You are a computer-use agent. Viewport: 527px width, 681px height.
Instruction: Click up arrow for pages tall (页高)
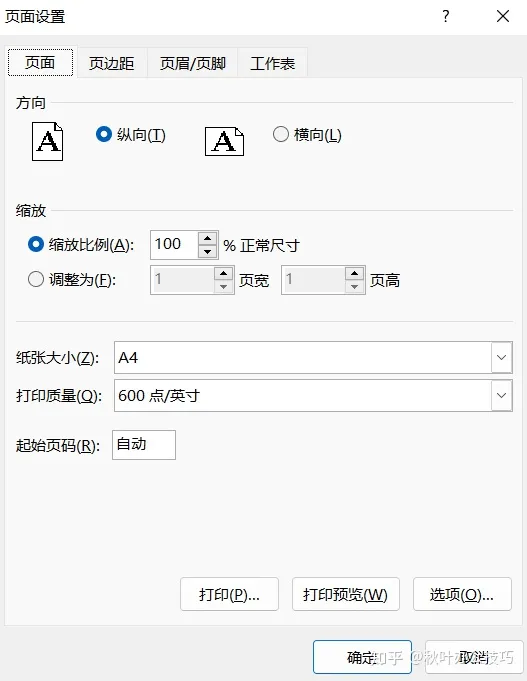(x=355, y=274)
